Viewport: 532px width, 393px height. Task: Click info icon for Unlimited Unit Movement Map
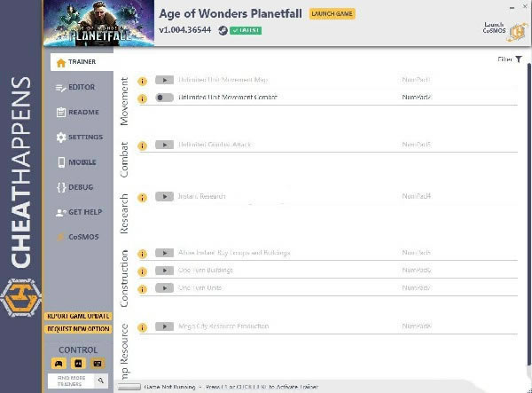point(142,80)
